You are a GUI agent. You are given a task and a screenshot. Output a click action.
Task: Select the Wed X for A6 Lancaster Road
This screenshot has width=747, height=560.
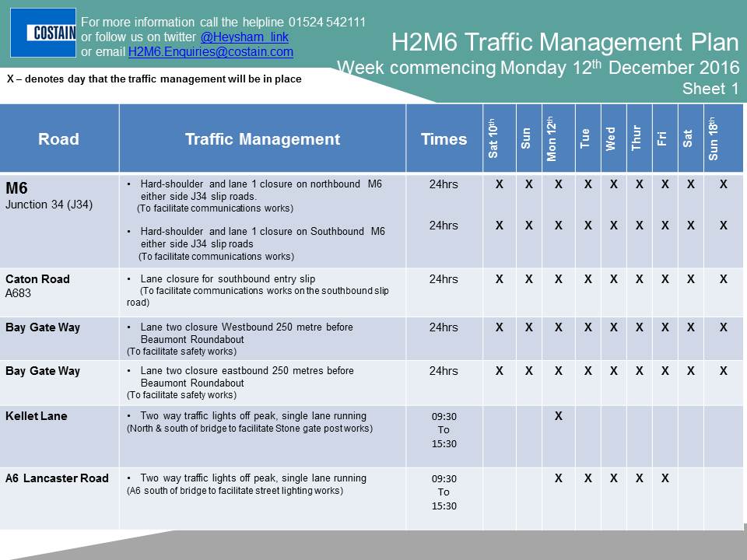[x=615, y=478]
